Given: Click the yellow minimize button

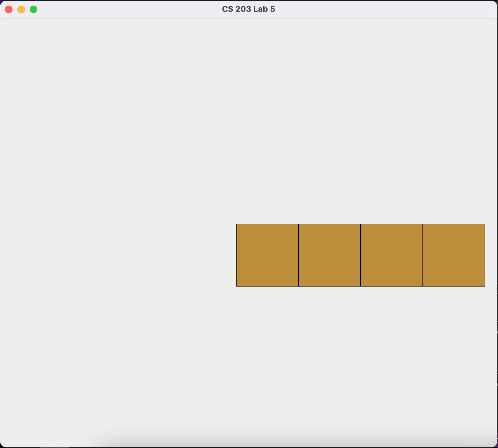Looking at the screenshot, I should pyautogui.click(x=21, y=9).
